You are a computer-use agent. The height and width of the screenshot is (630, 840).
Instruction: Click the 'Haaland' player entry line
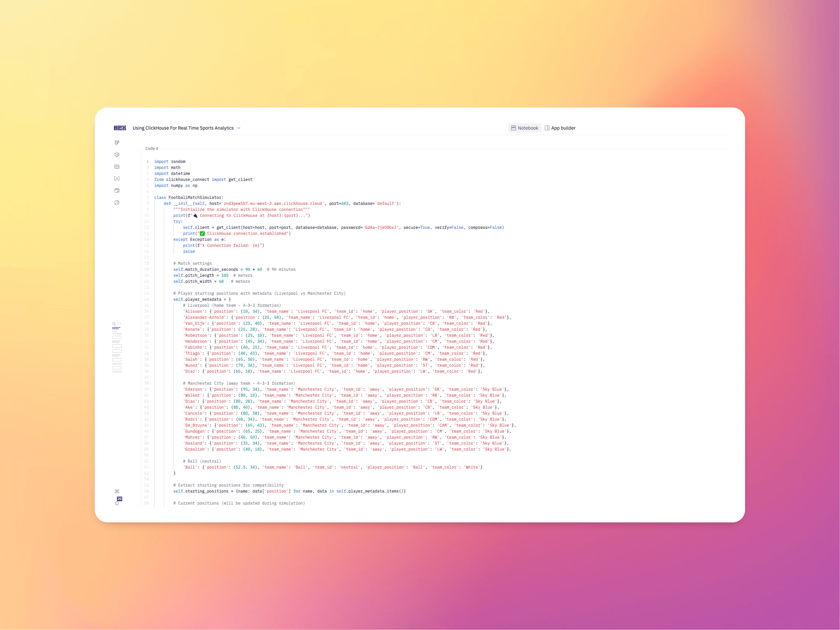tap(346, 444)
